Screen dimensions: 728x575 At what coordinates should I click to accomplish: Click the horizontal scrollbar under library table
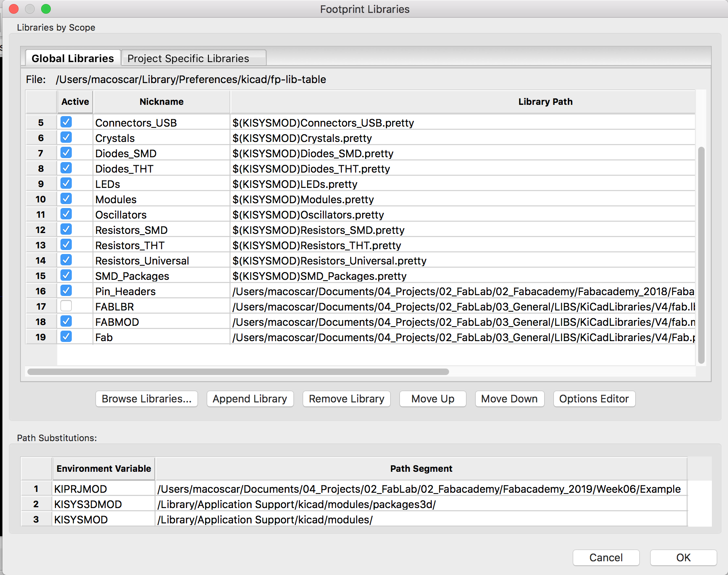pos(238,372)
